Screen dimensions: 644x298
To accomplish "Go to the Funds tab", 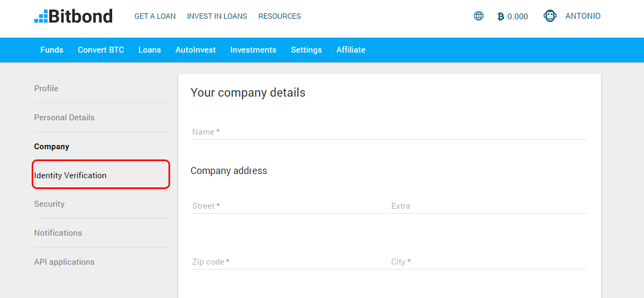I will pyautogui.click(x=52, y=50).
